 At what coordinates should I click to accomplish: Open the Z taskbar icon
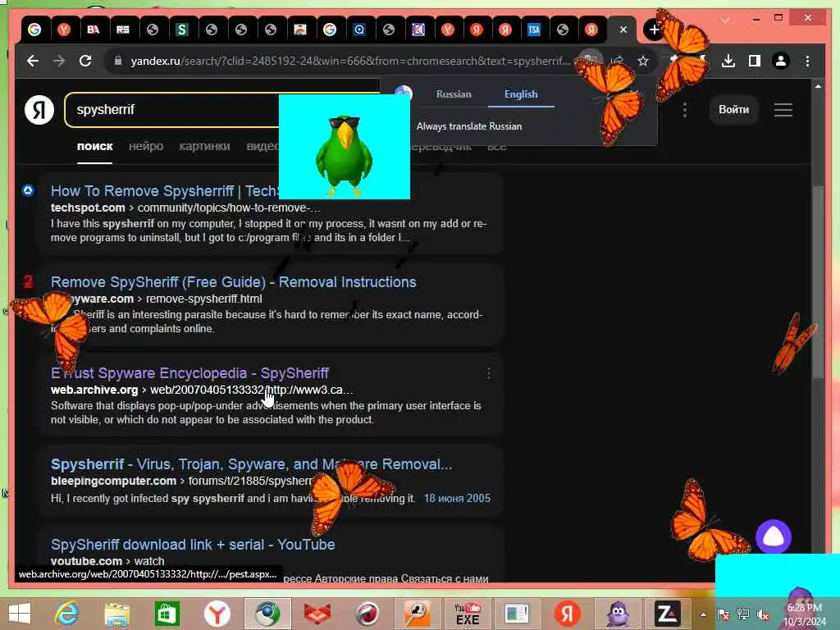(667, 614)
